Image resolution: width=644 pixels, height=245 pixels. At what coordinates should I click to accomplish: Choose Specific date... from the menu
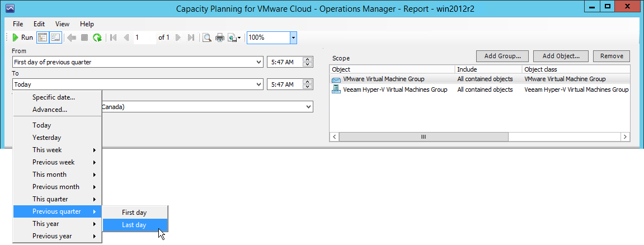click(x=58, y=97)
